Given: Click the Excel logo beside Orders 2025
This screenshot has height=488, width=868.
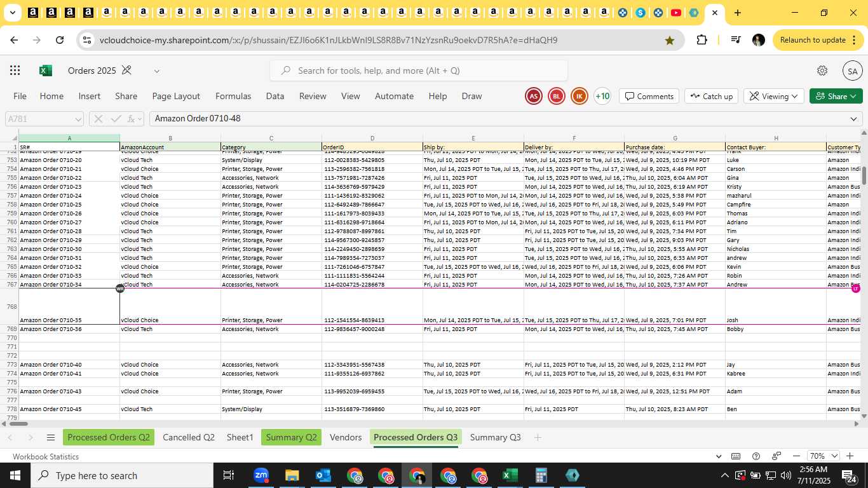Looking at the screenshot, I should pos(46,71).
